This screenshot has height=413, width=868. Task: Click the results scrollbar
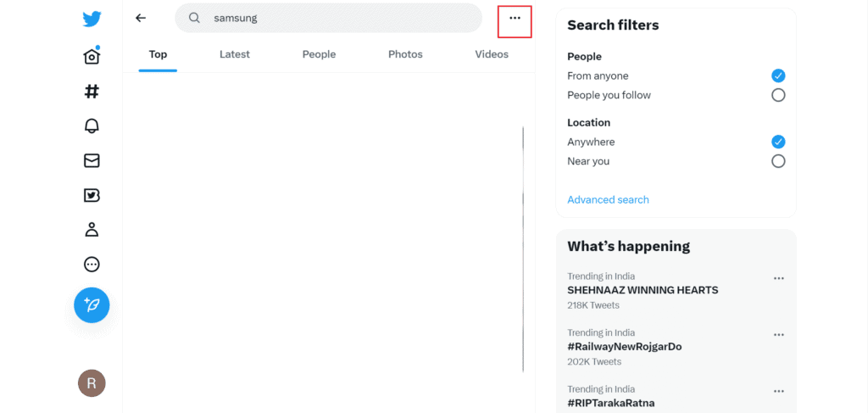click(523, 249)
